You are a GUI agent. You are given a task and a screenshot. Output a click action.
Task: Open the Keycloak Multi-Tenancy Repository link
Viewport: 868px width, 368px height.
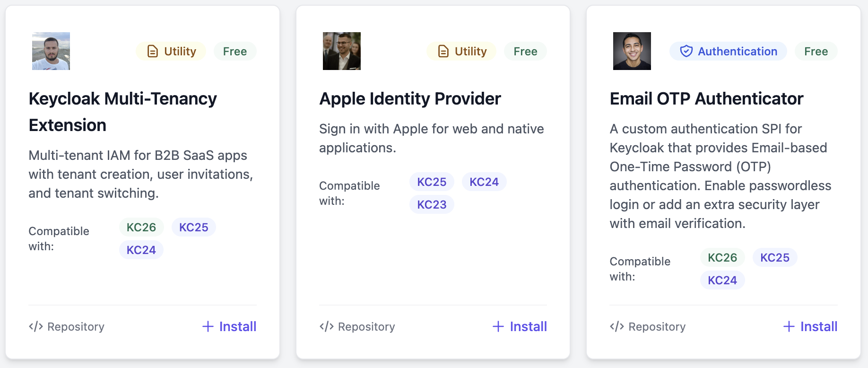click(x=76, y=327)
